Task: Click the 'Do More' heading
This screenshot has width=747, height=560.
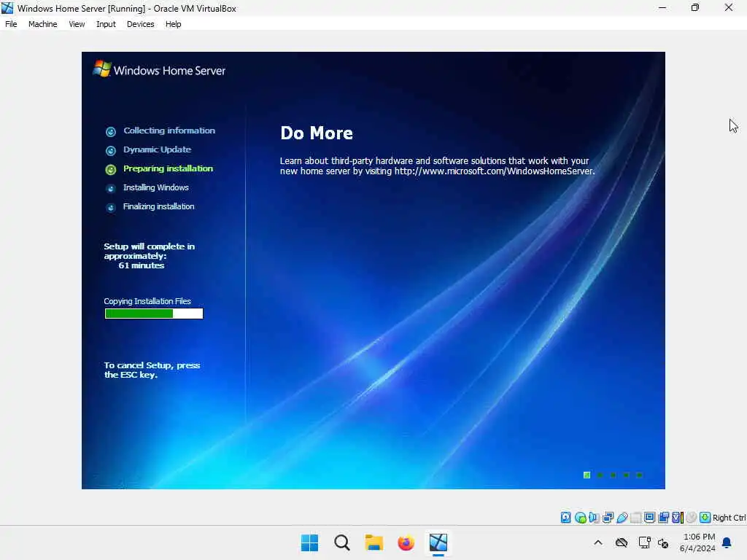Action: 317,133
